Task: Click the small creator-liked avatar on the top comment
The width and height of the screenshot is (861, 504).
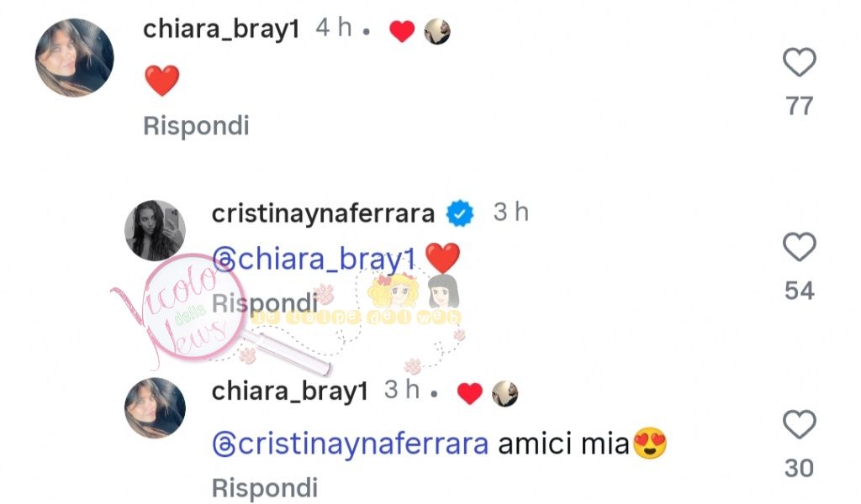Action: pos(437,31)
